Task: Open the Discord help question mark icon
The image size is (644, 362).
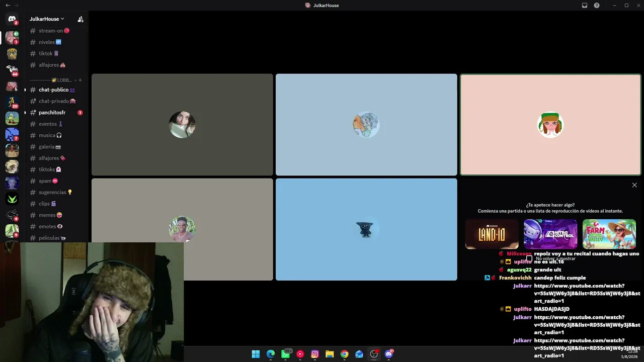Action: point(597,6)
